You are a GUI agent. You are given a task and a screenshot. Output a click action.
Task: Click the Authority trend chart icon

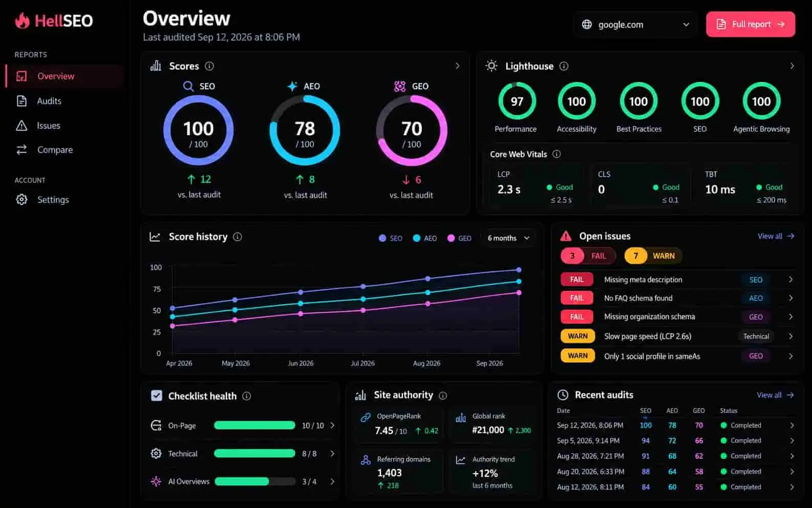[461, 460]
